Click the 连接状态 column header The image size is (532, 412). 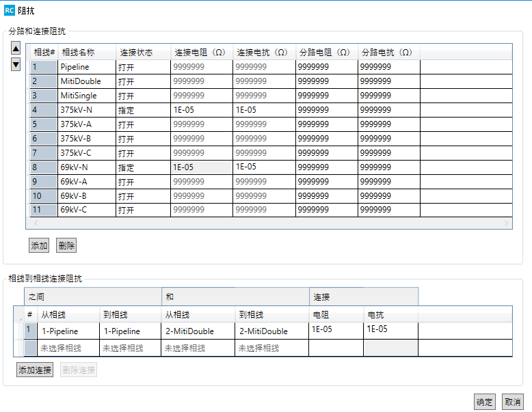tap(144, 52)
